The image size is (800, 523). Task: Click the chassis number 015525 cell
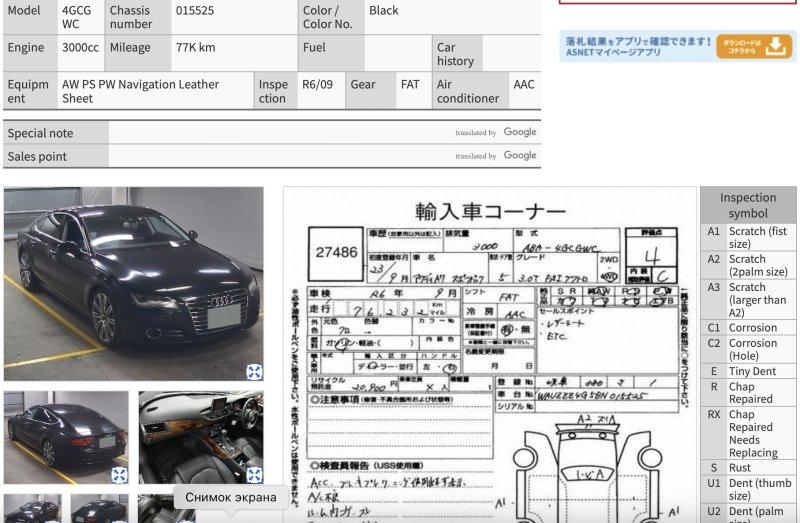pyautogui.click(x=232, y=17)
